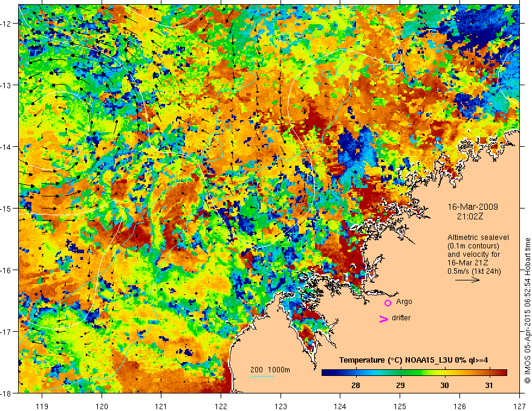Click the longitude label '125'
This screenshot has width=532, height=411.
[400, 406]
